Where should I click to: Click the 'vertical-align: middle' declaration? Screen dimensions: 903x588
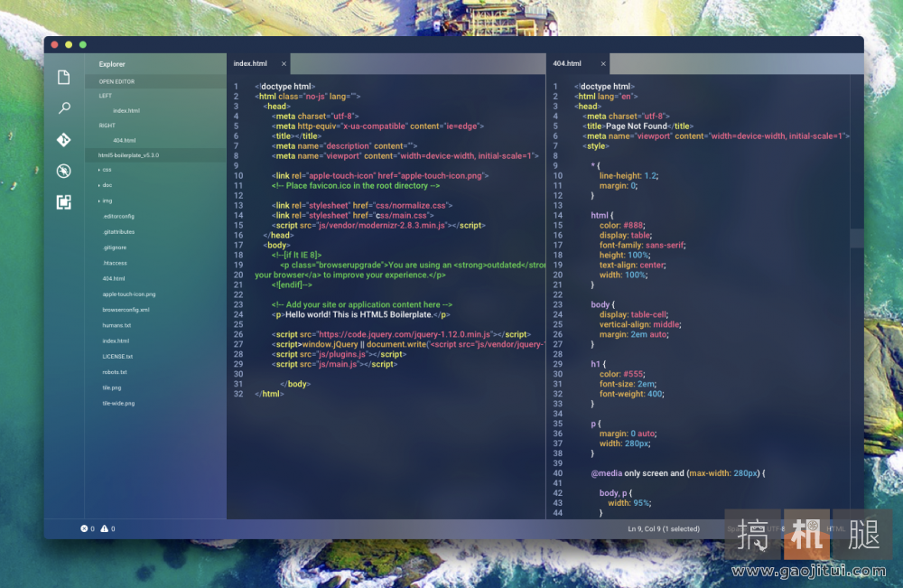click(640, 325)
